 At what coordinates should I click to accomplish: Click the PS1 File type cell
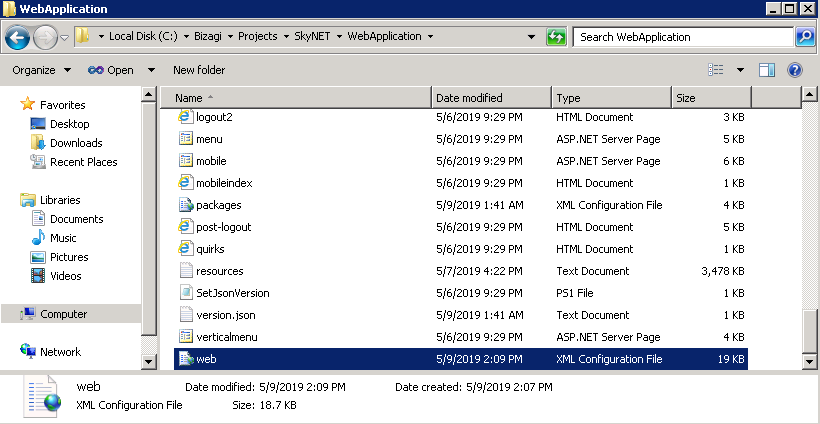pos(575,293)
